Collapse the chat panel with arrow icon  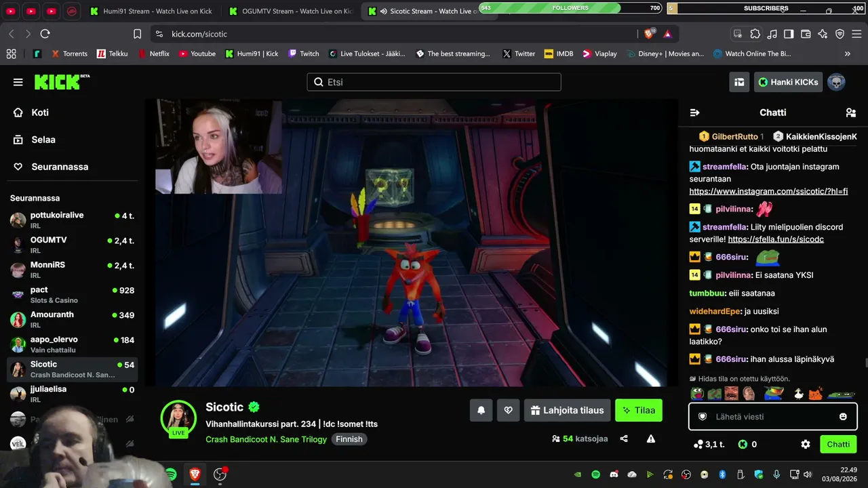click(694, 113)
